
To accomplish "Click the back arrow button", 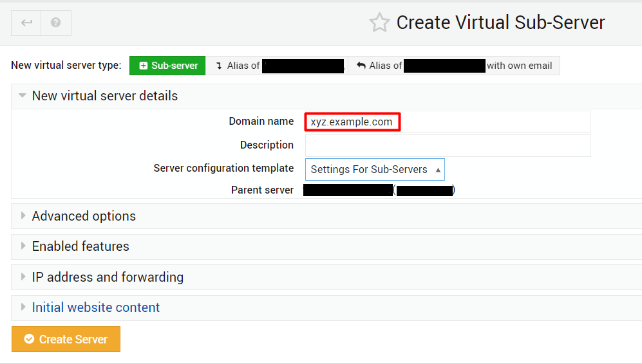I will (x=26, y=23).
